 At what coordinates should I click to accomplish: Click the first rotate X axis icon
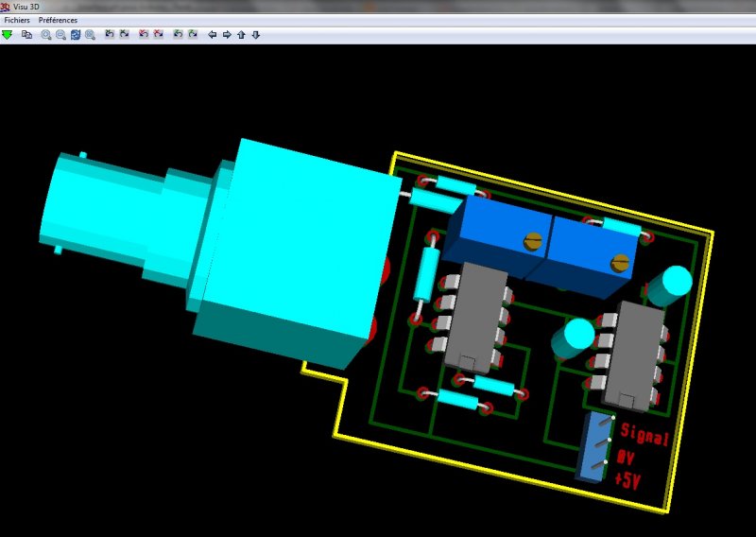(110, 35)
